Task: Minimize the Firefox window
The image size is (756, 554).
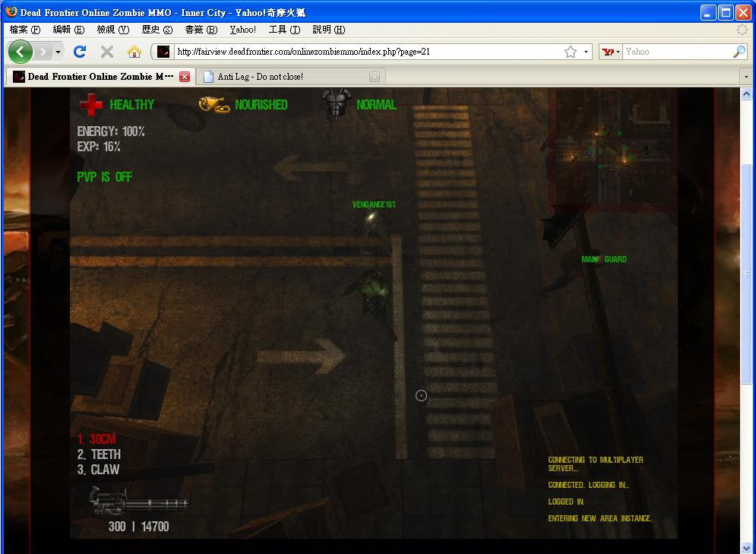Action: (708, 12)
